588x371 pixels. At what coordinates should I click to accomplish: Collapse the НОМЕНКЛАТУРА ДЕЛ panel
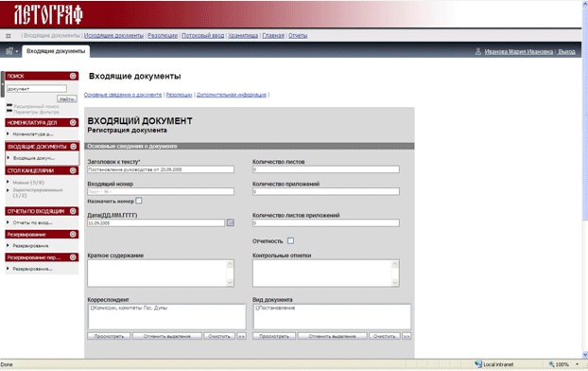(73, 122)
